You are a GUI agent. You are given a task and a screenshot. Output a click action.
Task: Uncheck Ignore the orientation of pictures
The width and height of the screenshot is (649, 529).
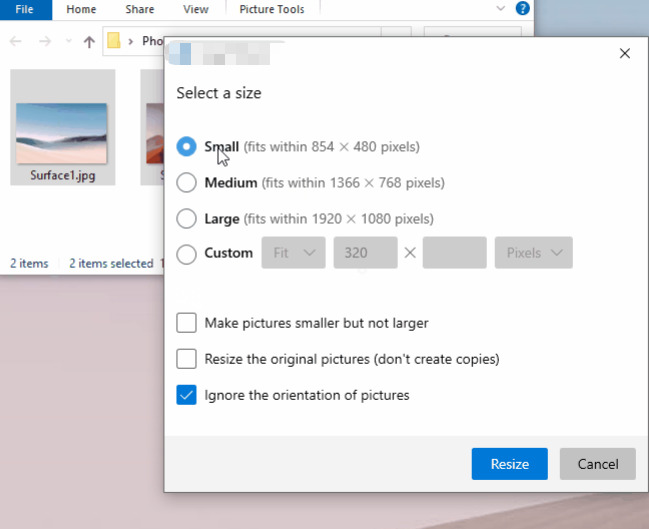tap(186, 394)
